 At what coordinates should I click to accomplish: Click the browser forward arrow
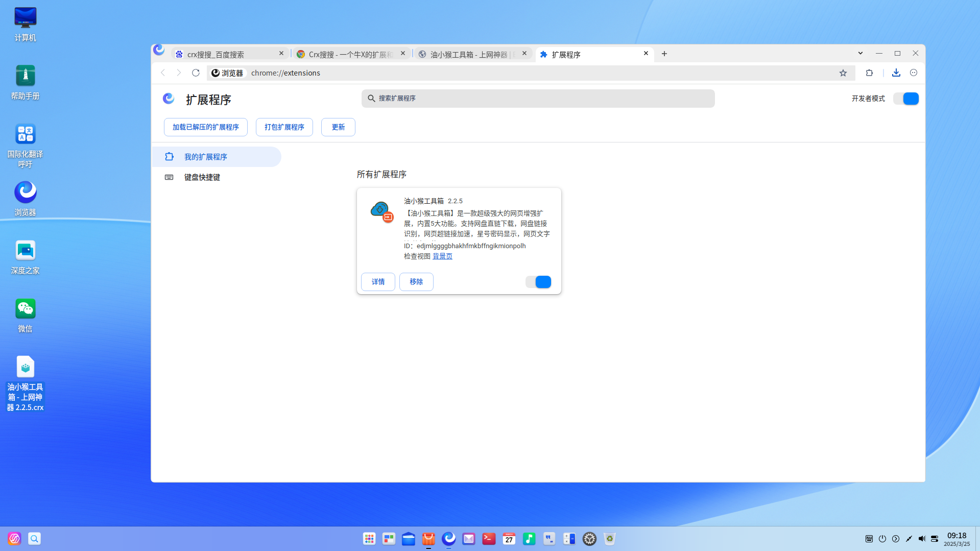tap(179, 73)
